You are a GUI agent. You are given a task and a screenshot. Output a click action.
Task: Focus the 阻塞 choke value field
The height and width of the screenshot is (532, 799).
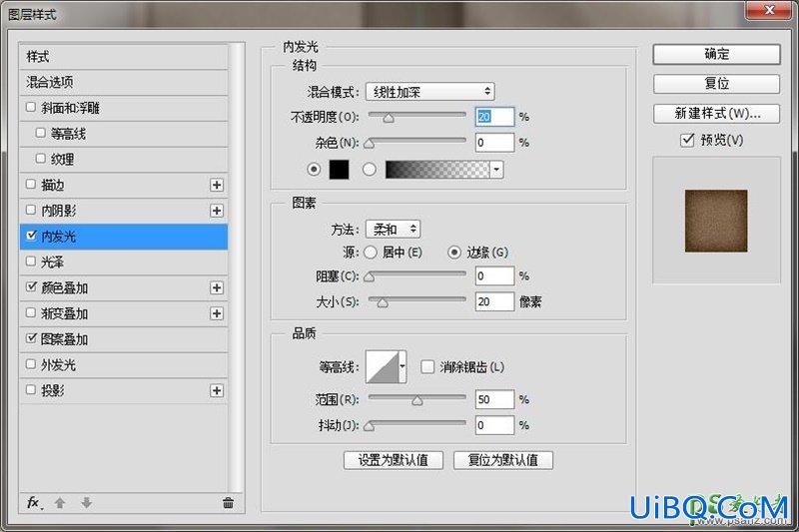(x=494, y=275)
